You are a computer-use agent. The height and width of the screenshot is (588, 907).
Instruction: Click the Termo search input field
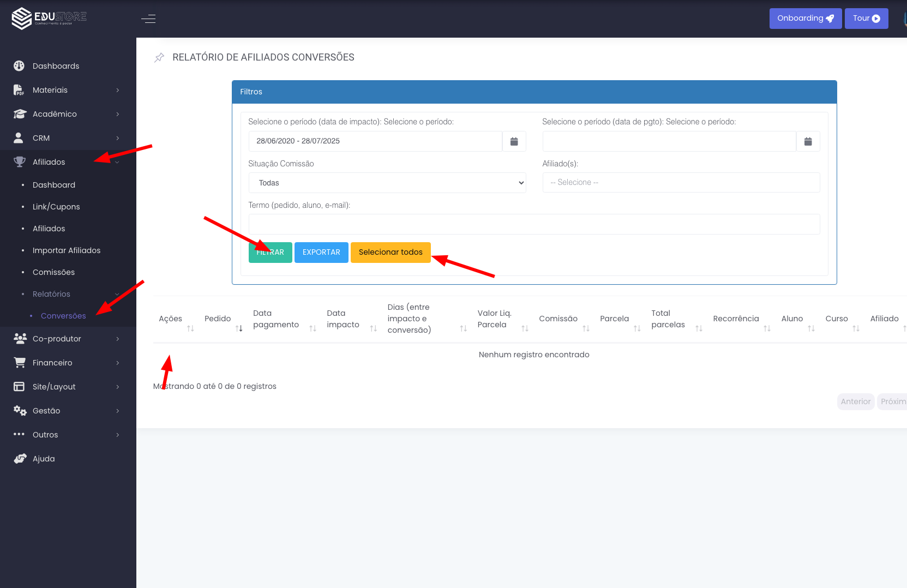click(534, 224)
